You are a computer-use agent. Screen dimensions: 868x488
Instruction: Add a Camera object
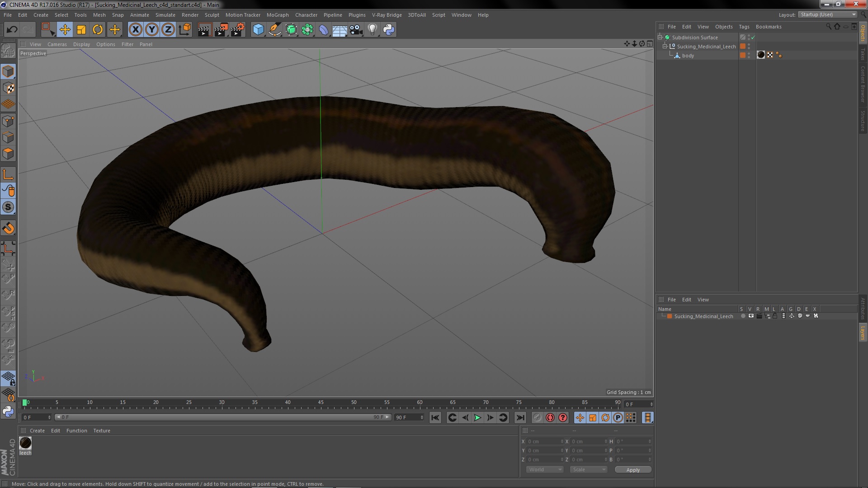click(x=356, y=30)
